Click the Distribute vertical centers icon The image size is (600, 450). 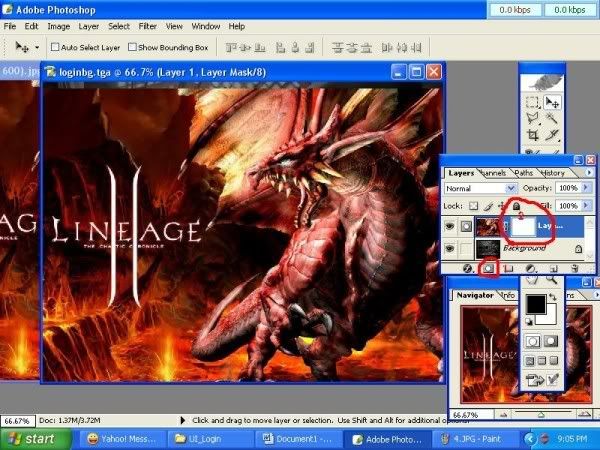pyautogui.click(x=352, y=48)
